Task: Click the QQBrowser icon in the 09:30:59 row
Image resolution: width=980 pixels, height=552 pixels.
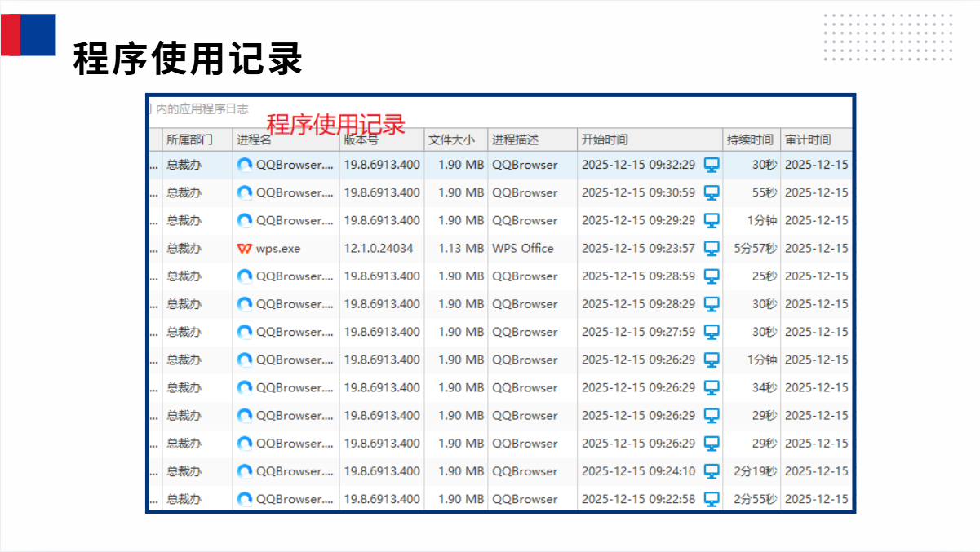Action: click(244, 193)
